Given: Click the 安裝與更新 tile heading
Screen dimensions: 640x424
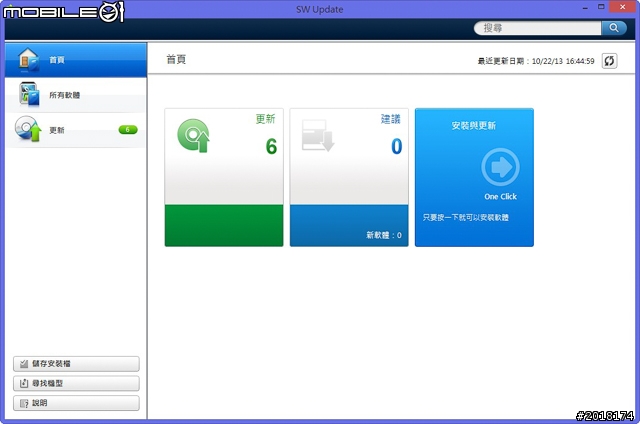Looking at the screenshot, I should [x=473, y=126].
